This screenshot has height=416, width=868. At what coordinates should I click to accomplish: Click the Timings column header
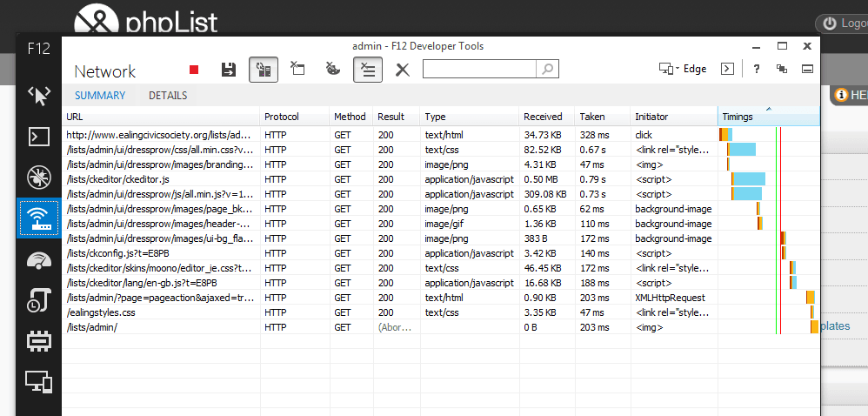[x=768, y=117]
